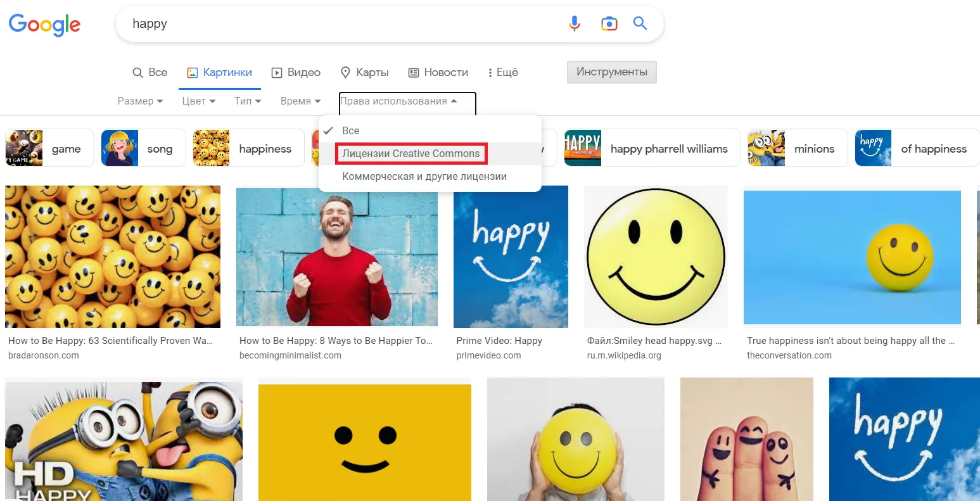Choose Лицензии Creative Commons option
Image resolution: width=980 pixels, height=501 pixels.
[411, 153]
